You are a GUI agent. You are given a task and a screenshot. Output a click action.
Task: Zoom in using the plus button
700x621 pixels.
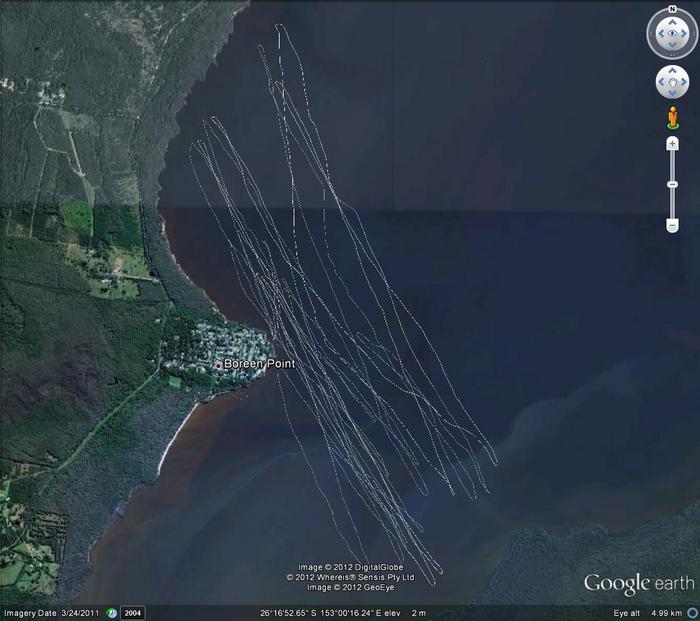pos(672,144)
